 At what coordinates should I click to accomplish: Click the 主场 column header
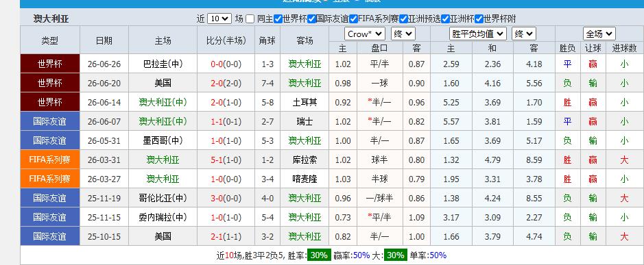click(163, 40)
